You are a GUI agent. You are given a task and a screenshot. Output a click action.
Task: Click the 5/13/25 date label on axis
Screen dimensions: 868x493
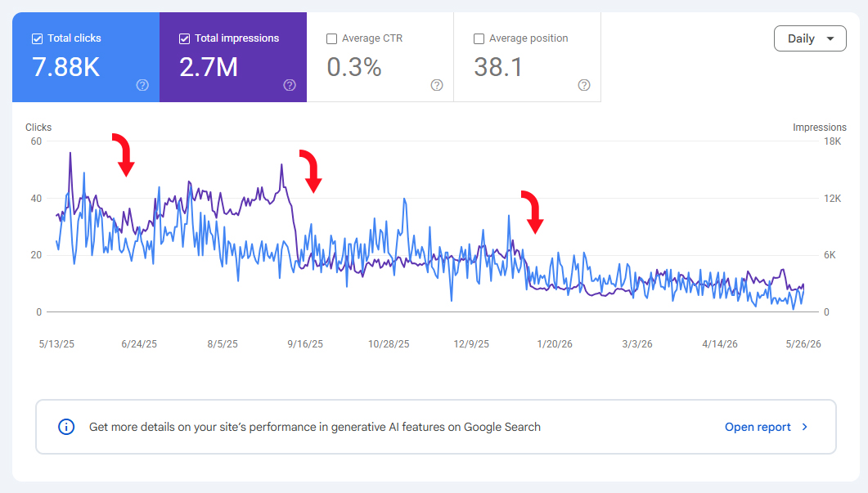click(x=56, y=344)
